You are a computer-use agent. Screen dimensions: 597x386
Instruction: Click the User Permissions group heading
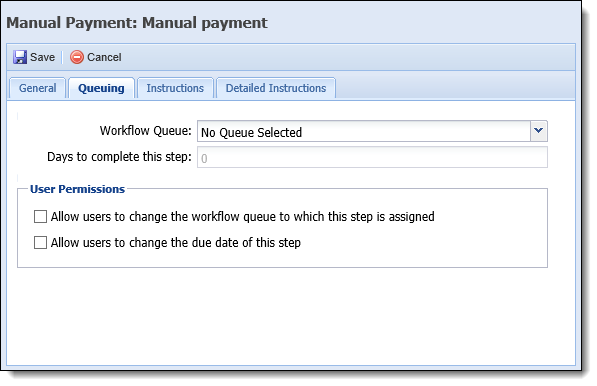(x=77, y=189)
